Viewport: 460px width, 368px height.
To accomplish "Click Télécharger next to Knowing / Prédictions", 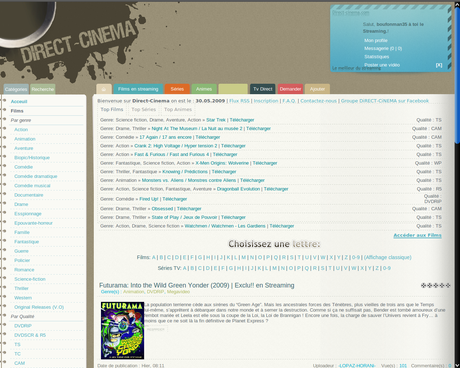I will (x=224, y=171).
